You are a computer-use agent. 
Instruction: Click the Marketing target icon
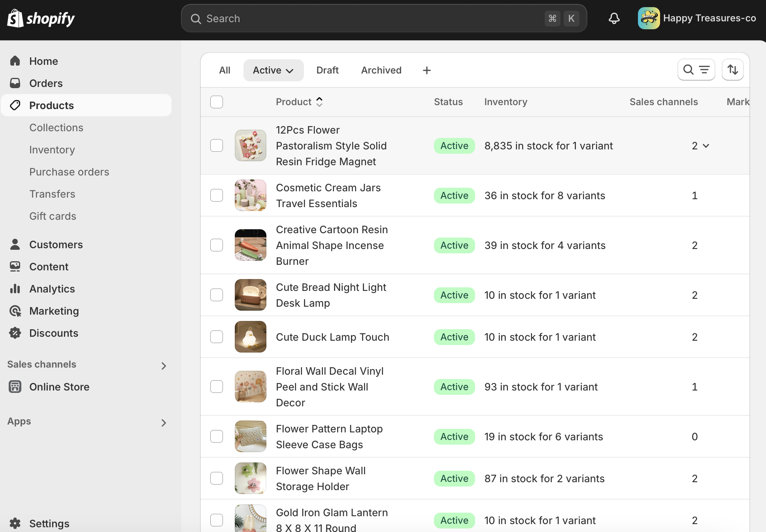point(15,311)
